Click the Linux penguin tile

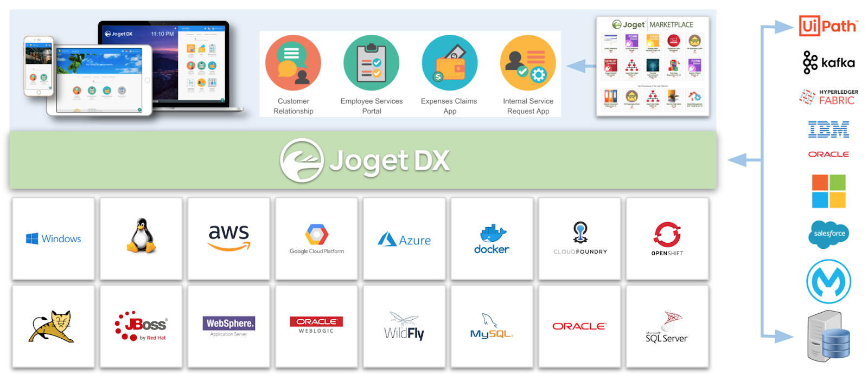[141, 238]
